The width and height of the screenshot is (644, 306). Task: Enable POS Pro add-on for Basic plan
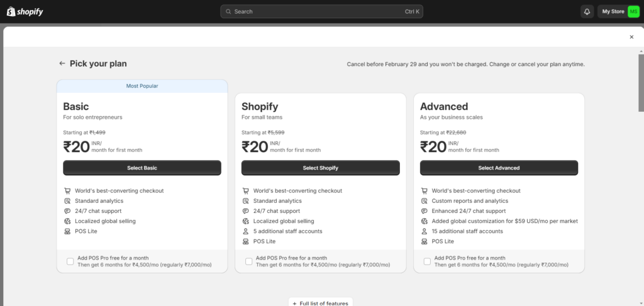coord(70,261)
